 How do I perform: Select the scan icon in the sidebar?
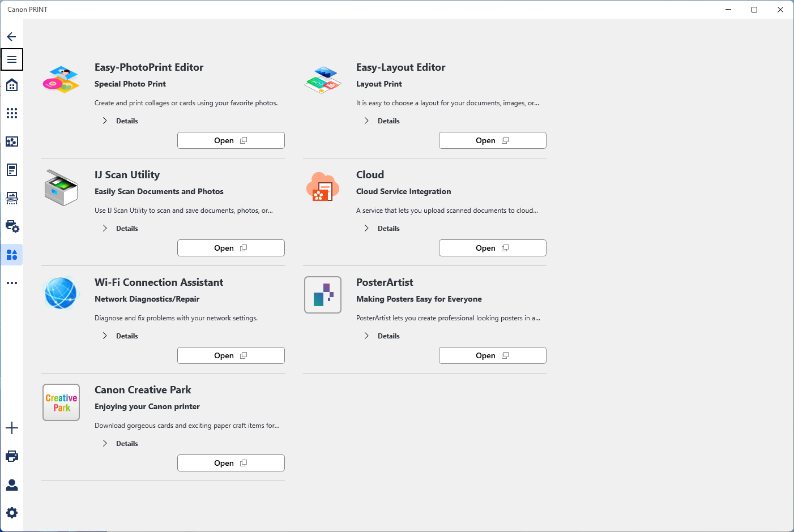tap(12, 198)
